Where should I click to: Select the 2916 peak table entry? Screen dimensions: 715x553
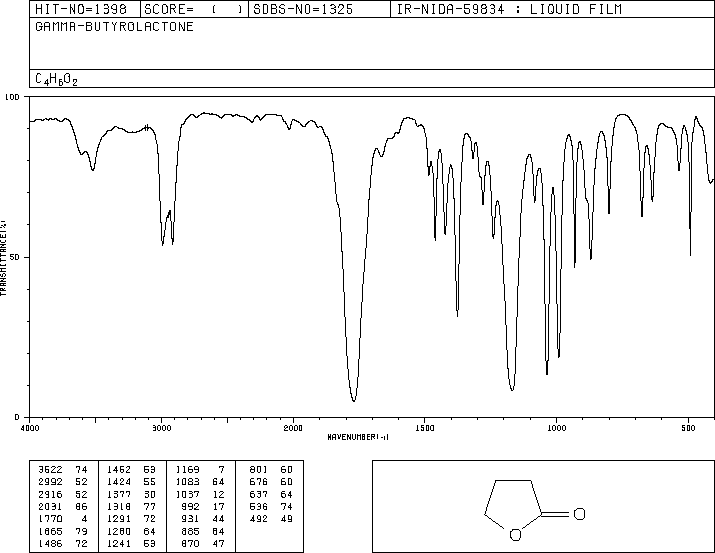(63, 494)
